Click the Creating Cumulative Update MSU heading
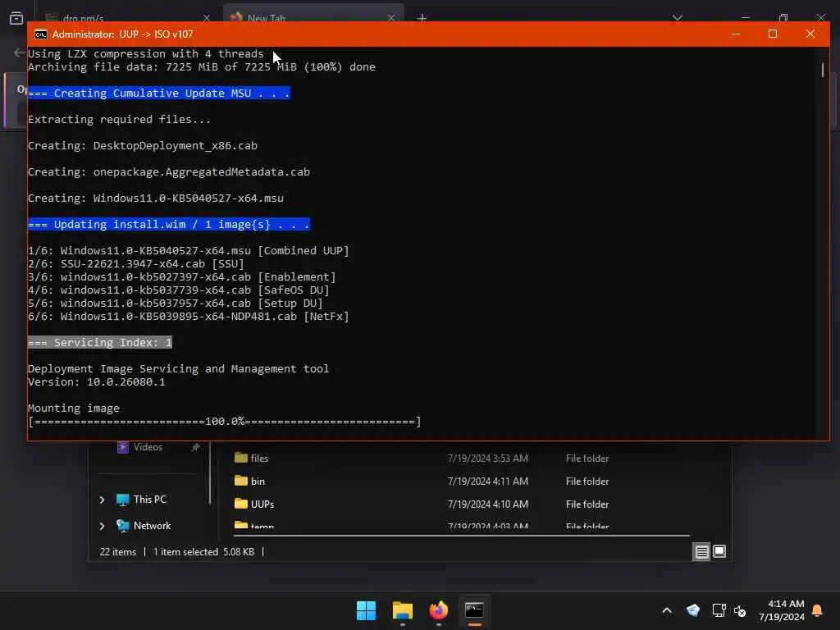This screenshot has width=840, height=630. (159, 94)
